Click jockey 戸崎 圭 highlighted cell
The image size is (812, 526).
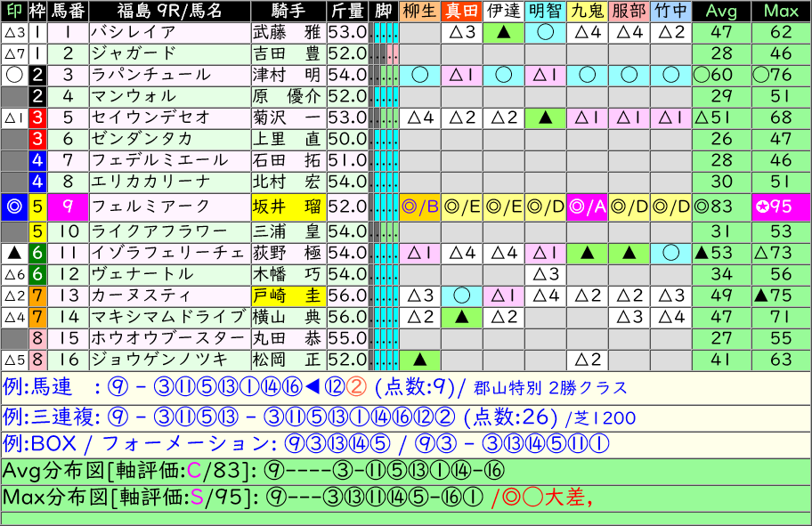288,295
